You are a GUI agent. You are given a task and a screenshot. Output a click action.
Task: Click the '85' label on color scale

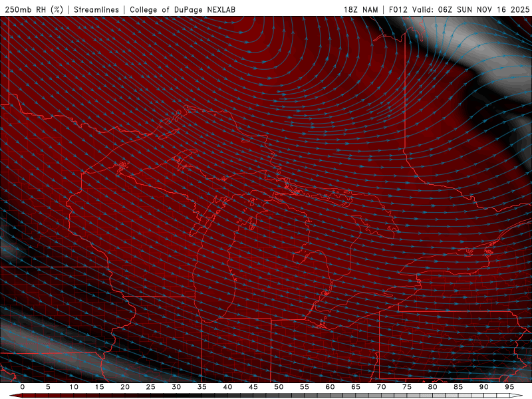pos(458,387)
